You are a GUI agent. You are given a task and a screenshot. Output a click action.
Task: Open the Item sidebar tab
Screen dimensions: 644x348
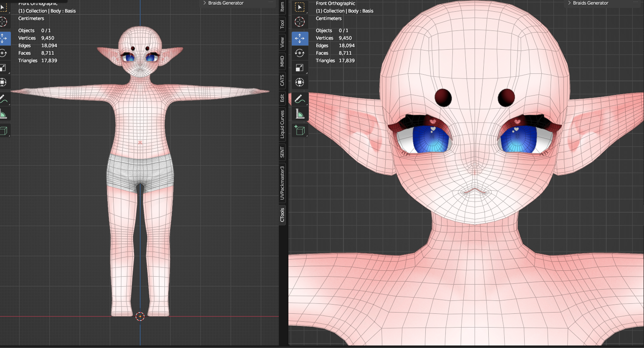click(282, 6)
